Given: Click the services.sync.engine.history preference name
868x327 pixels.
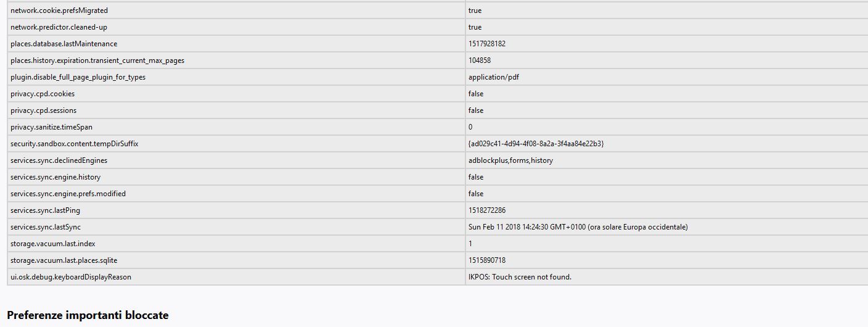Looking at the screenshot, I should (55, 177).
